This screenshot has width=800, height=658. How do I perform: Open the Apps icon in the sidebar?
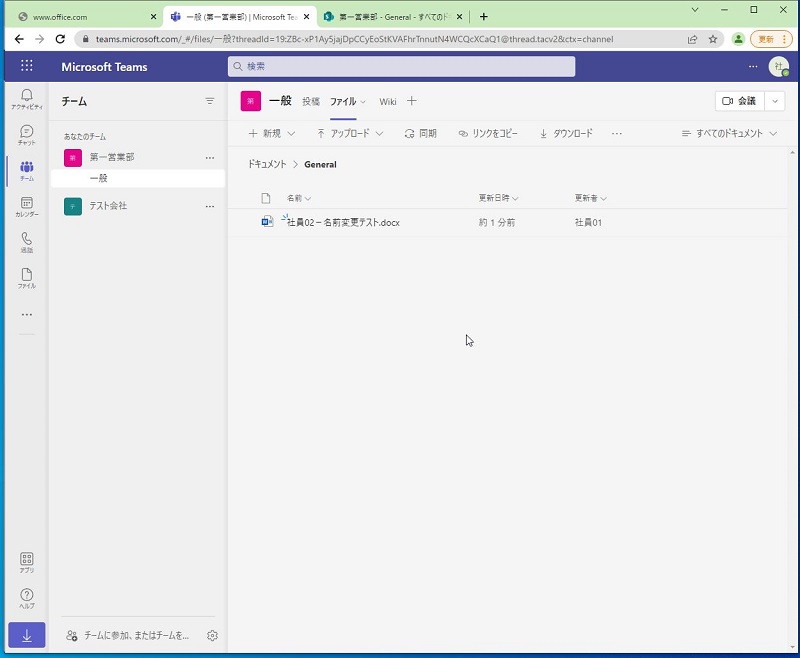pos(27,562)
